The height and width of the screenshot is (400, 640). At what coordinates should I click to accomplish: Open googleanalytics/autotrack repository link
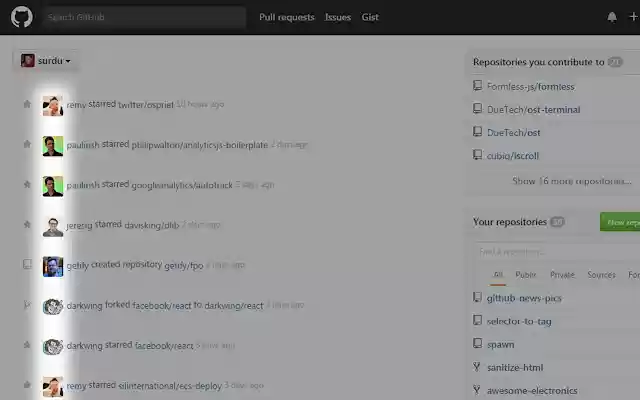182,185
